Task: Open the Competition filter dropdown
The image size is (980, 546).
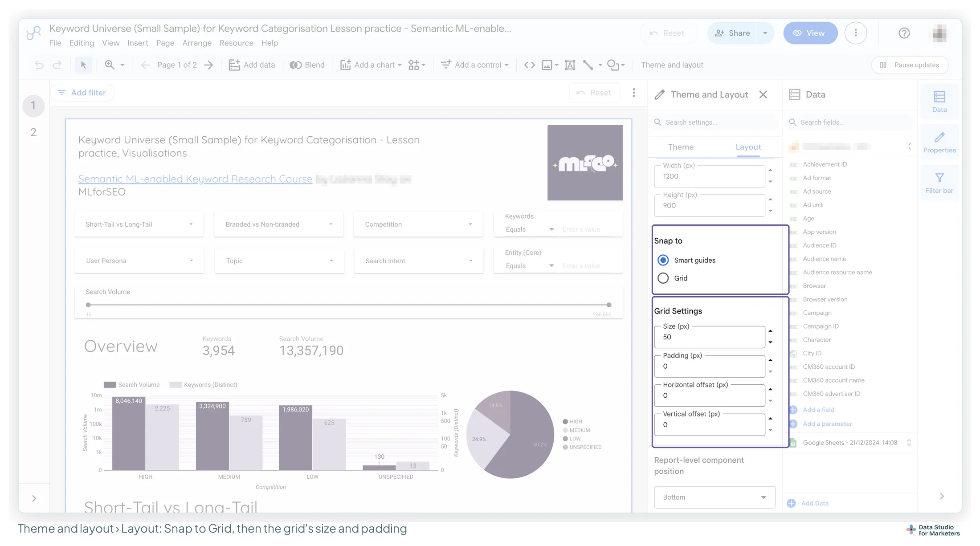Action: (x=418, y=224)
